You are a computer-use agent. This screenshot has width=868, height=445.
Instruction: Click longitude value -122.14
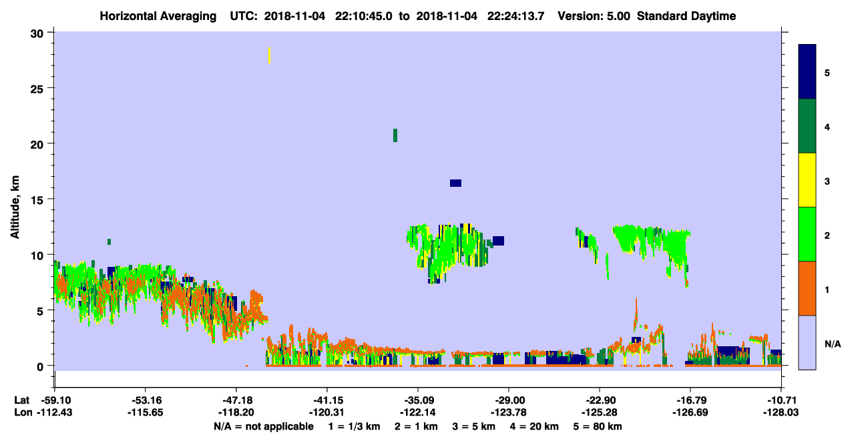(417, 412)
